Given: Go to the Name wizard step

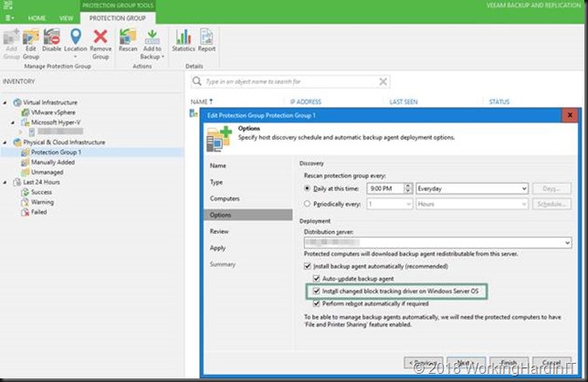Looking at the screenshot, I should point(218,165).
